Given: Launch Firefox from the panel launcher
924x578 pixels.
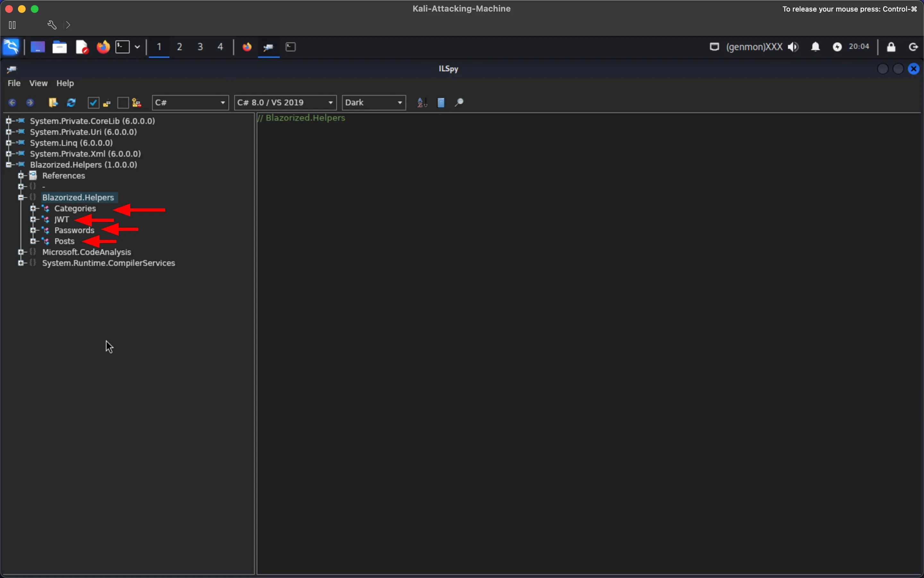Looking at the screenshot, I should pyautogui.click(x=103, y=47).
